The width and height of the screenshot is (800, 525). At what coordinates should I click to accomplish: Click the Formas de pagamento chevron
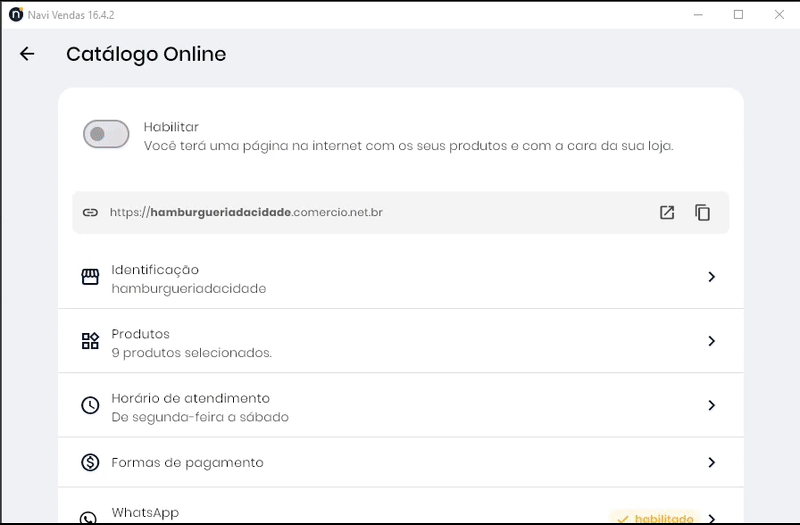point(711,462)
